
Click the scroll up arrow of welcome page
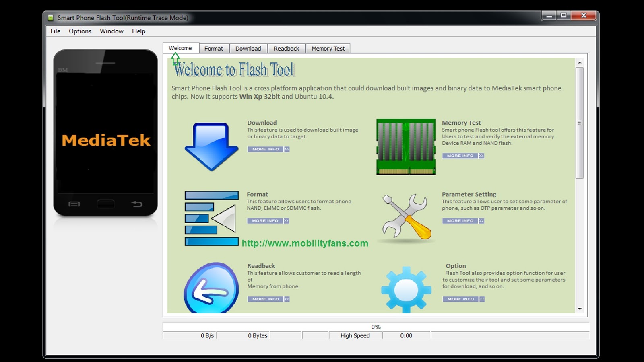pyautogui.click(x=580, y=62)
